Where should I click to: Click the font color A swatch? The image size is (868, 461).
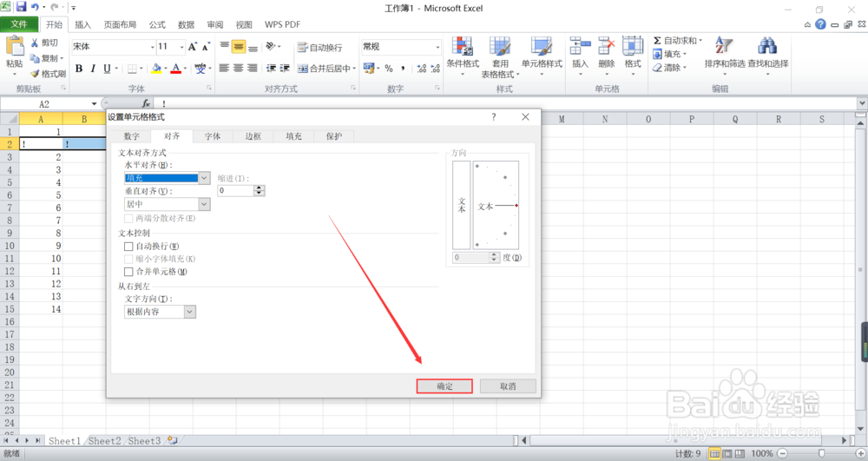pyautogui.click(x=175, y=69)
